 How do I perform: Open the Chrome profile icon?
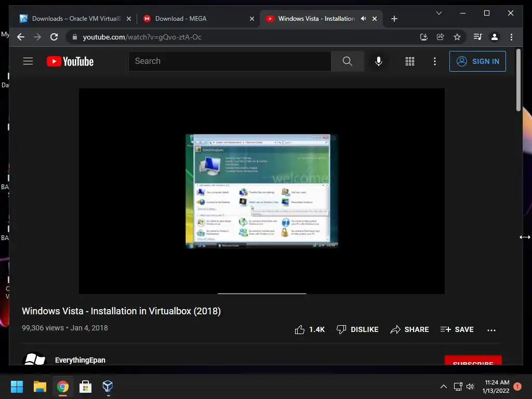[495, 37]
